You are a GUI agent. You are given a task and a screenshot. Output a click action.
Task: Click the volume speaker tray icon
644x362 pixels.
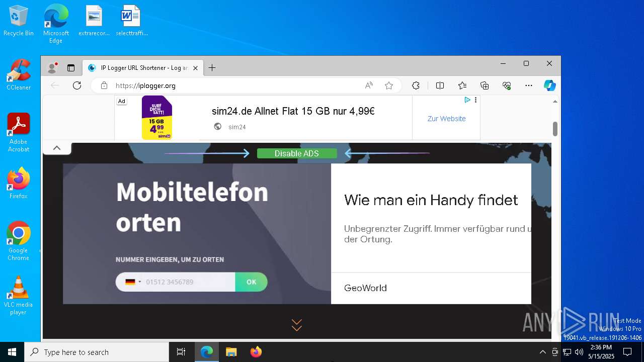pyautogui.click(x=579, y=352)
